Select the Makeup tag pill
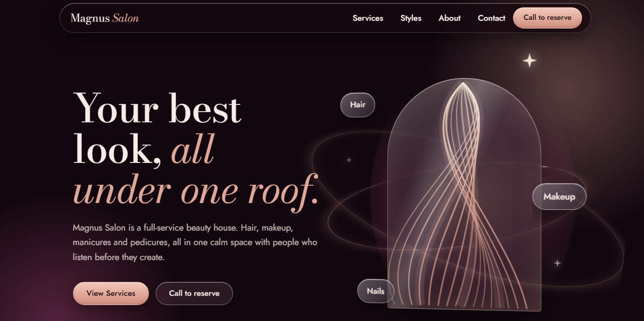The height and width of the screenshot is (321, 644). (x=559, y=197)
